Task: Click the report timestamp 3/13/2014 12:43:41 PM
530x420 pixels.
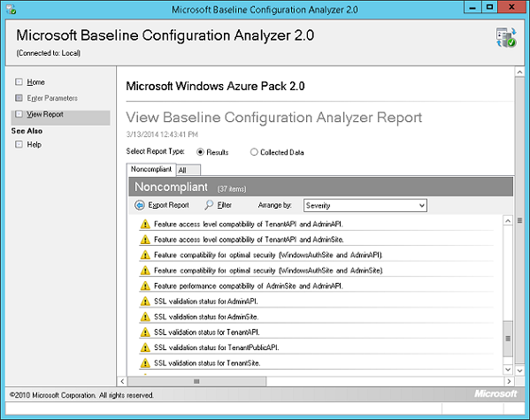Action: click(x=162, y=134)
